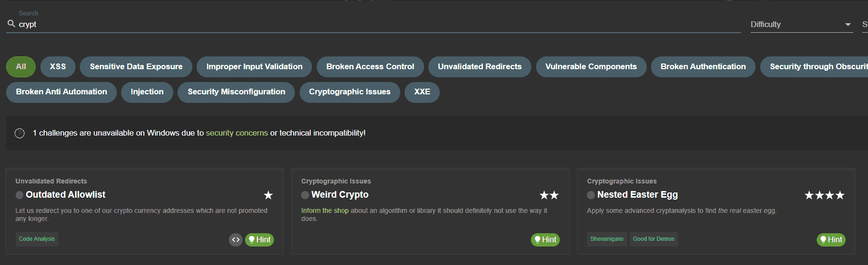Select the Injection category filter

click(x=147, y=92)
